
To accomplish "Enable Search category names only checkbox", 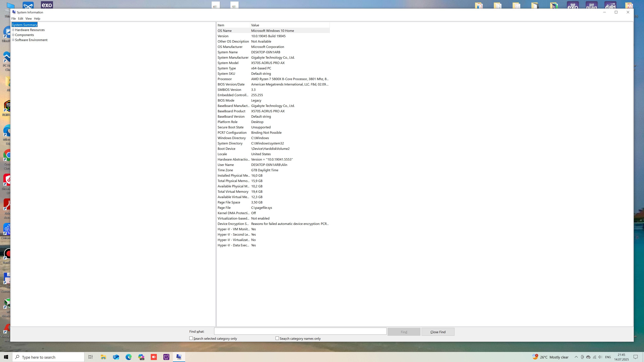I will [277, 338].
